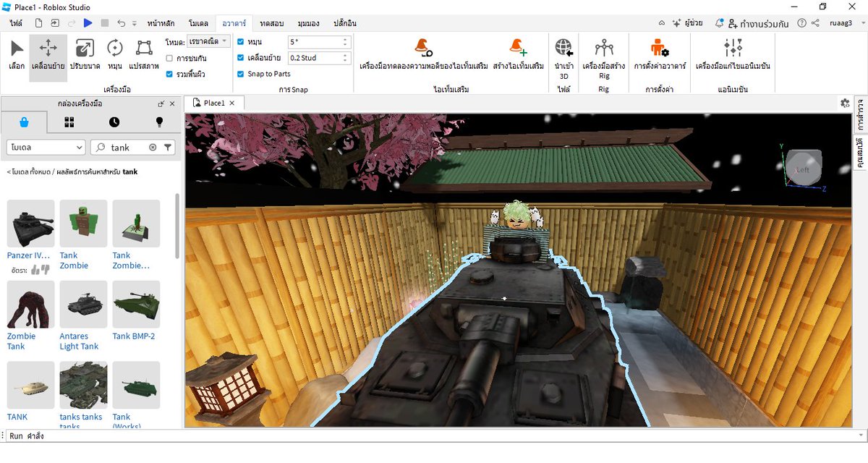Open the animation editor tool

[x=733, y=54]
